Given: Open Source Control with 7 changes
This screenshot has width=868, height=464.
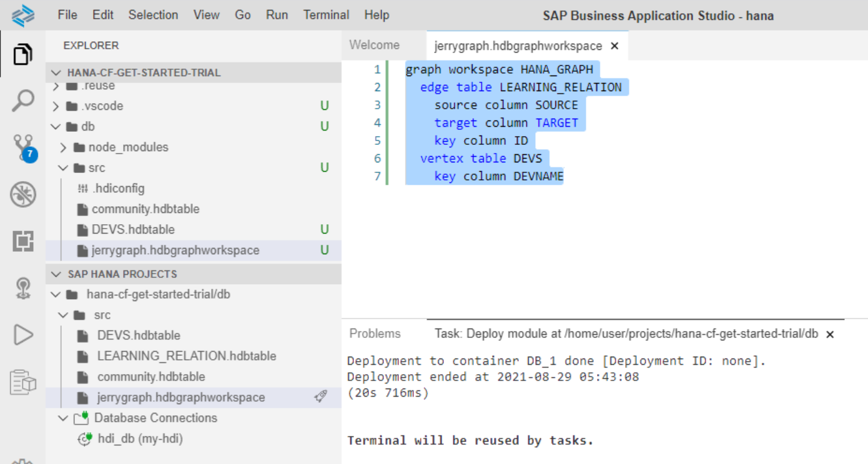Looking at the screenshot, I should [x=24, y=148].
